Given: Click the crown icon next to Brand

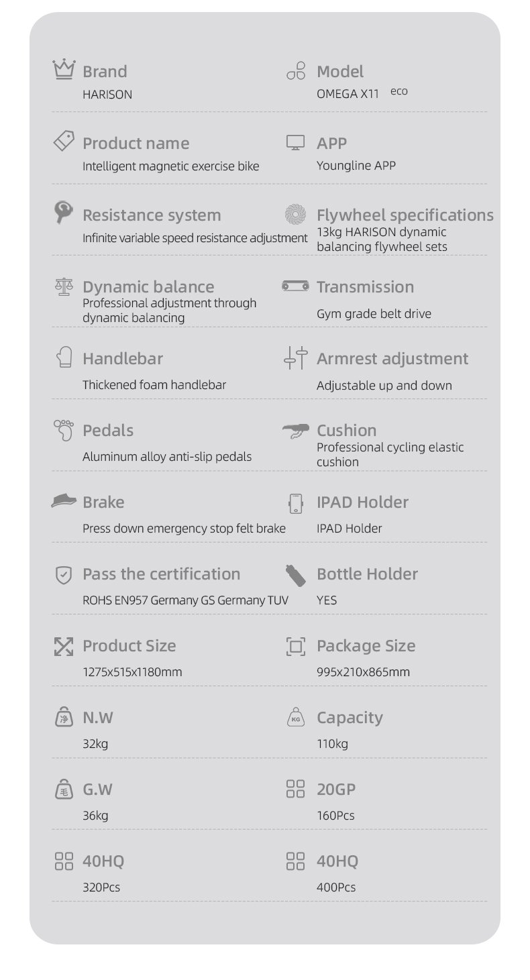Looking at the screenshot, I should [64, 70].
